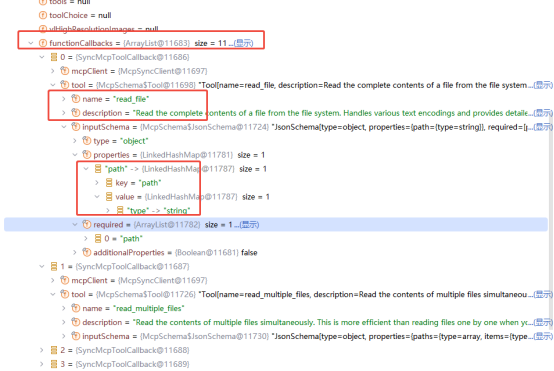Click map entry icon of "path" entry
The width and height of the screenshot is (554, 371).
[x=98, y=169]
